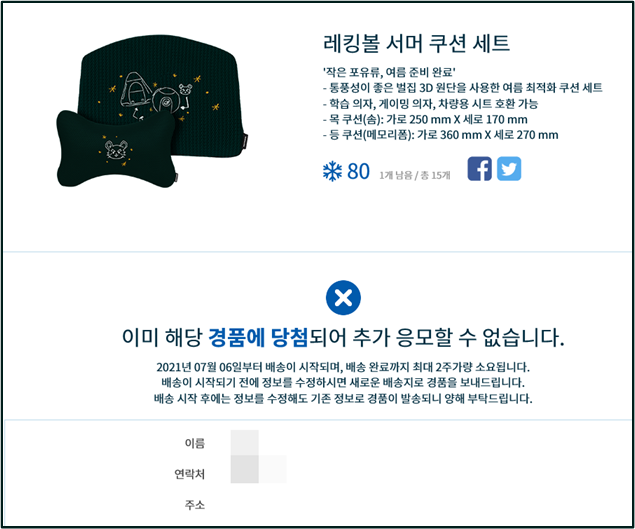Click the 등 쿠션(메모리폼) size description line
The height and width of the screenshot is (529, 635).
[441, 135]
